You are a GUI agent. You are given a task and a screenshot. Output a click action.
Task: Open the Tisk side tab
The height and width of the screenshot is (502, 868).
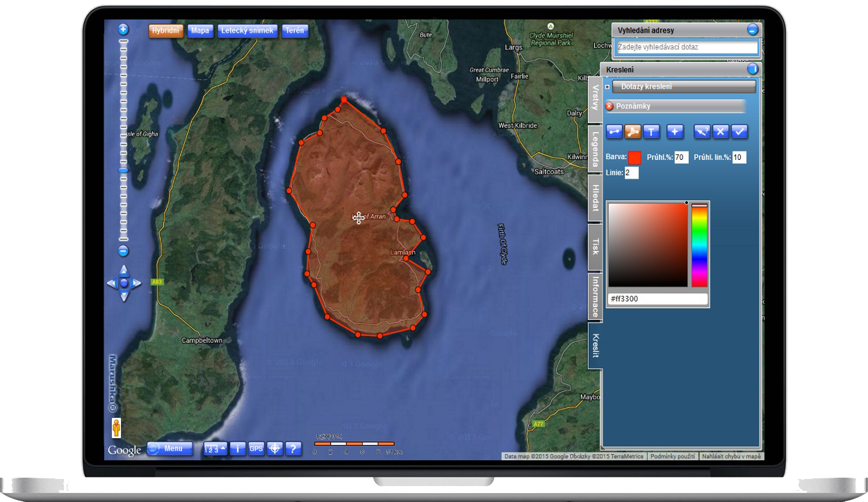coord(595,247)
